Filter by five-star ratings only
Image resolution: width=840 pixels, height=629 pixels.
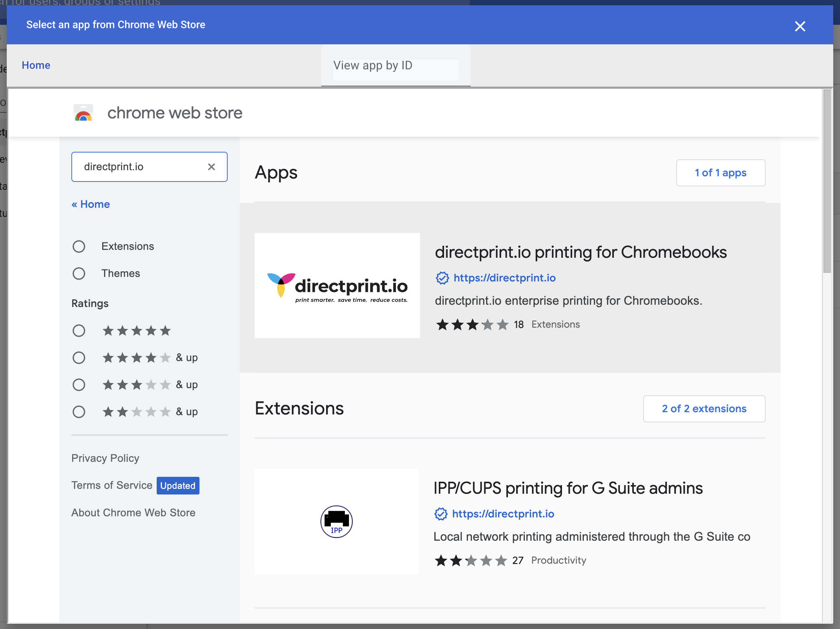79,331
